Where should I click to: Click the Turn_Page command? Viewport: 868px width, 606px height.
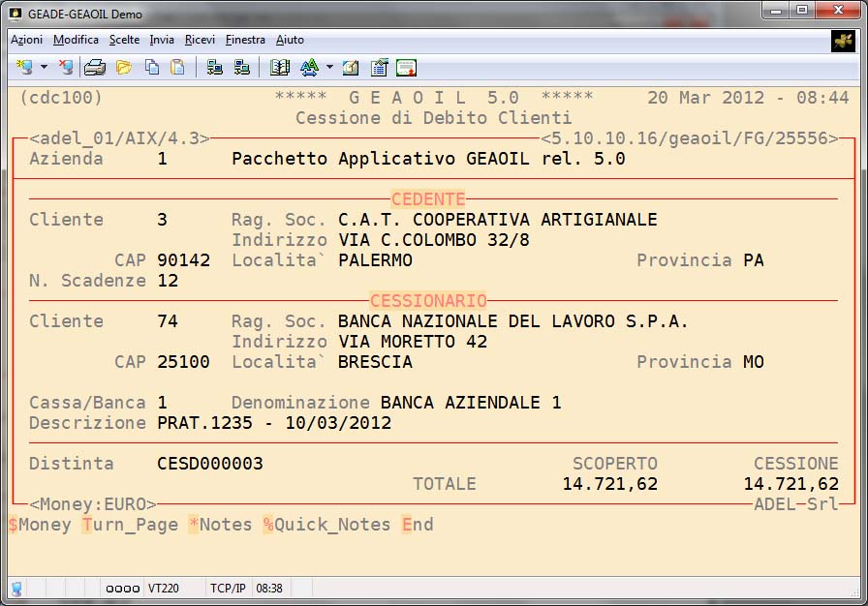click(130, 525)
